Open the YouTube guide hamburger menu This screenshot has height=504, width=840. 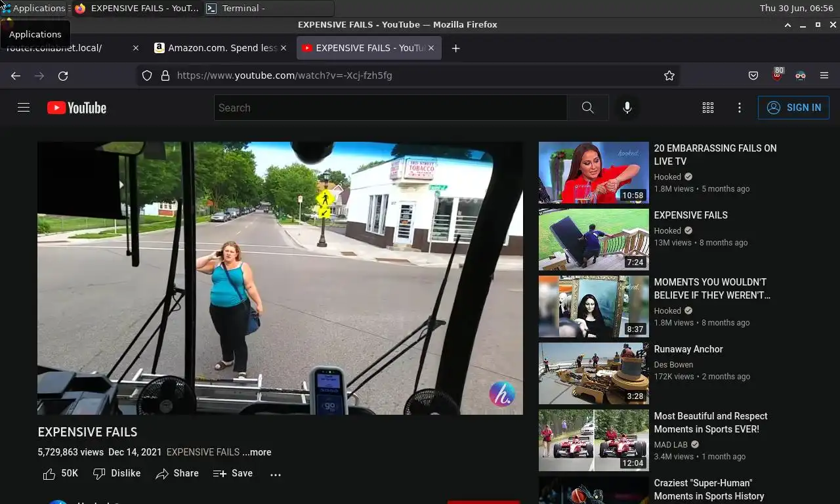click(x=24, y=108)
